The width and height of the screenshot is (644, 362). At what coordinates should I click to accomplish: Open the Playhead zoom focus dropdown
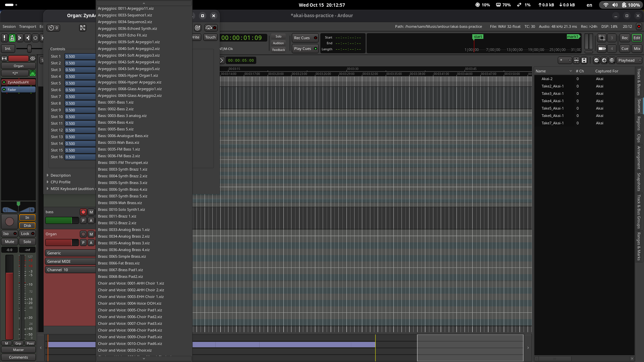629,60
